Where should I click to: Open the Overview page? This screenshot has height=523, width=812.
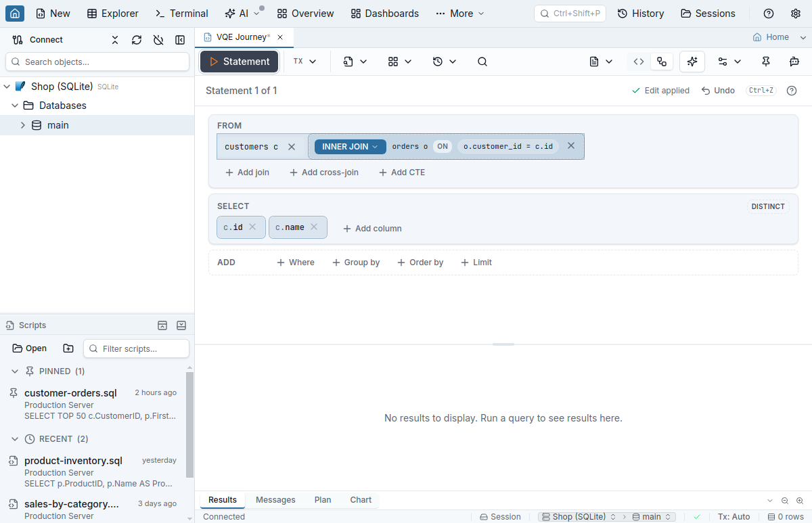(x=305, y=14)
